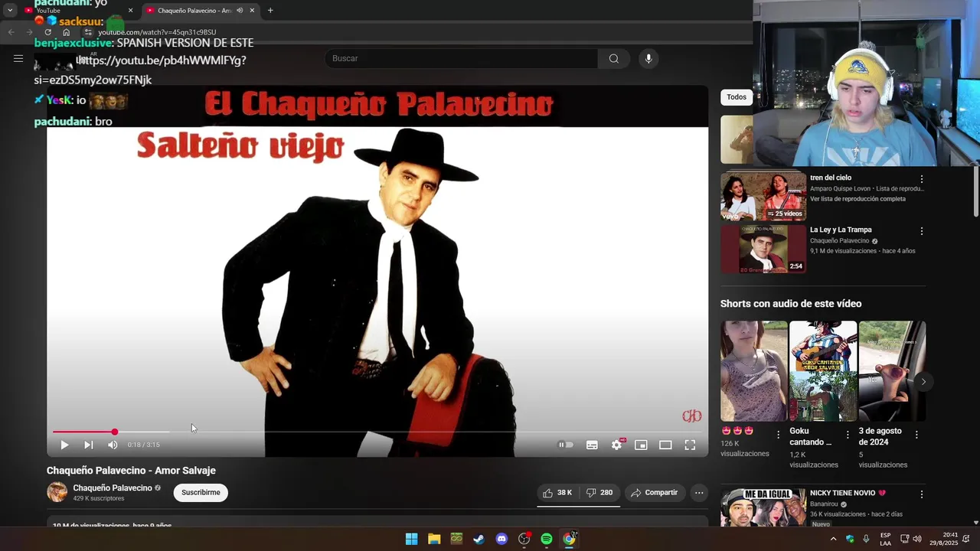The height and width of the screenshot is (551, 980).
Task: Select the Chaqueño Palavecino browser tab
Action: (201, 11)
